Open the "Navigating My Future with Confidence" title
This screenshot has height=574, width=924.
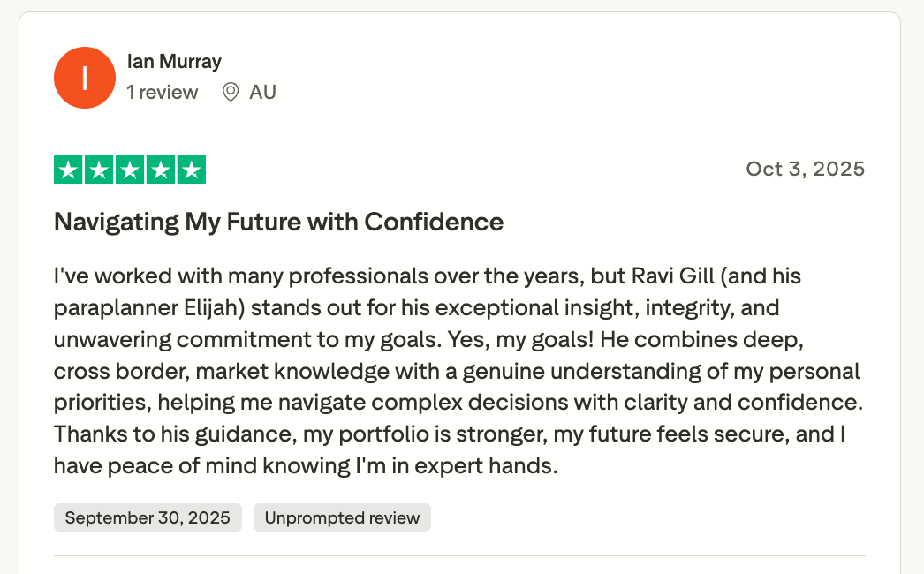(x=278, y=222)
